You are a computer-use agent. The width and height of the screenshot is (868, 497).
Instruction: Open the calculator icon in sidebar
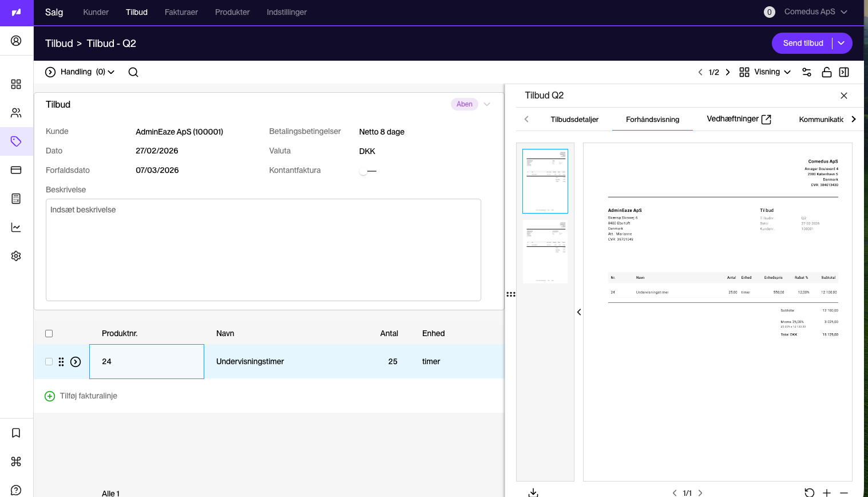click(16, 199)
